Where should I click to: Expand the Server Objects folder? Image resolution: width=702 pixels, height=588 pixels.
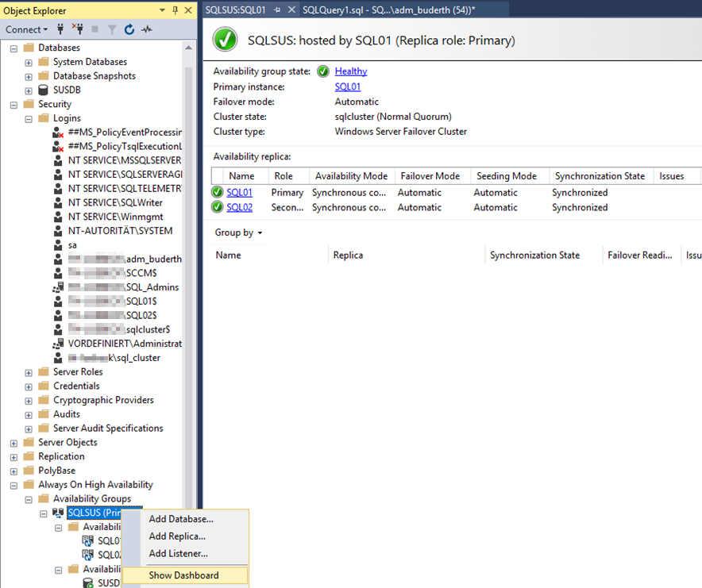coord(13,443)
